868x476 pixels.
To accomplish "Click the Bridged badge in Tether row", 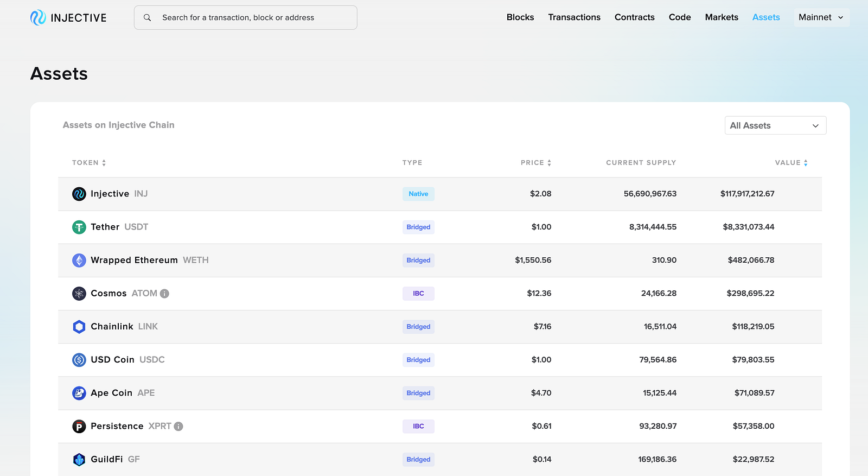I will point(418,227).
